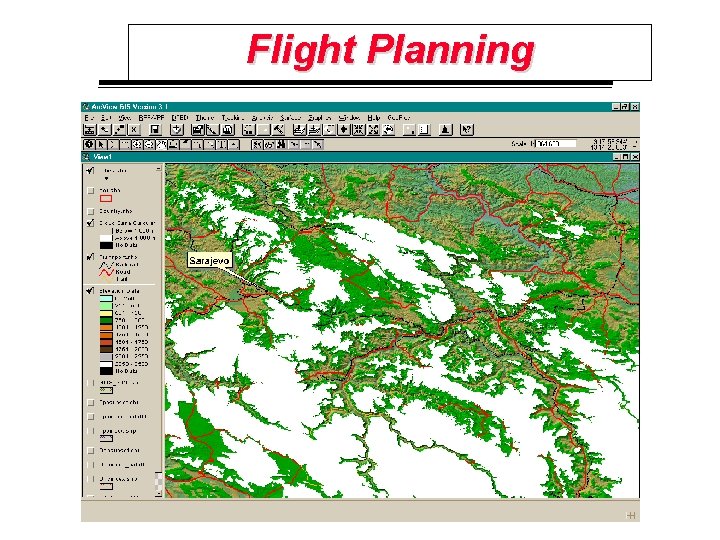Open the Window menu
This screenshot has height=540, width=720.
pos(350,118)
